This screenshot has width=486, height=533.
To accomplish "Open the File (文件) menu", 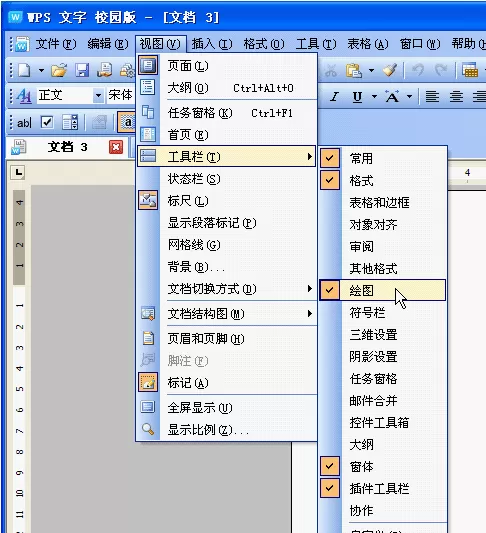I will pos(56,44).
